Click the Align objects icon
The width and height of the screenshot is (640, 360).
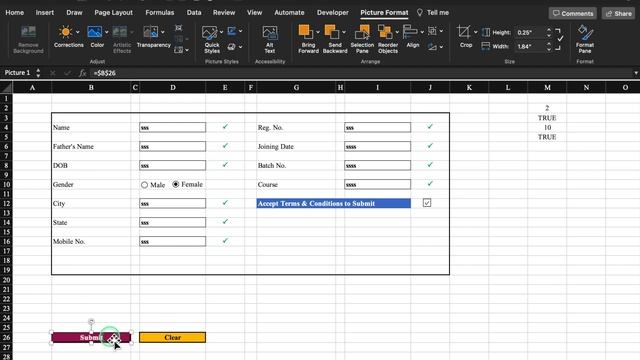click(x=410, y=32)
